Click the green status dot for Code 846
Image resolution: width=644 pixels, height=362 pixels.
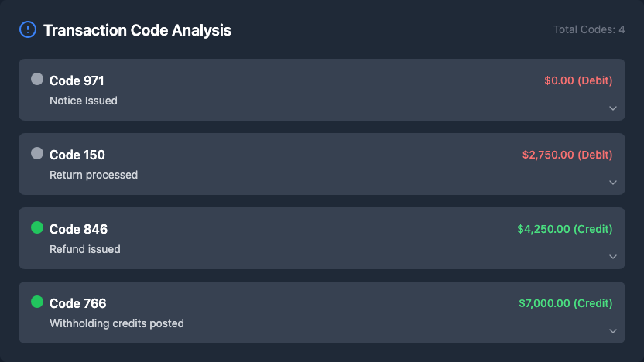pyautogui.click(x=36, y=227)
